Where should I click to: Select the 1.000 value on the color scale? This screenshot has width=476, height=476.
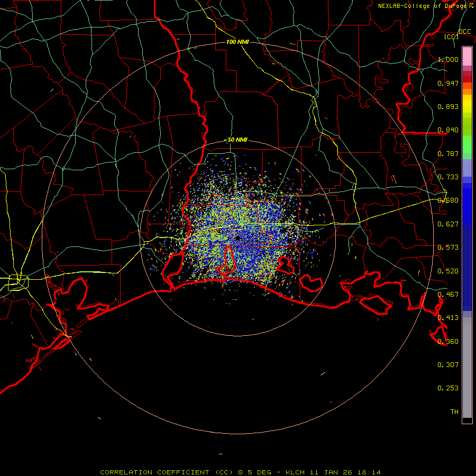pyautogui.click(x=448, y=59)
